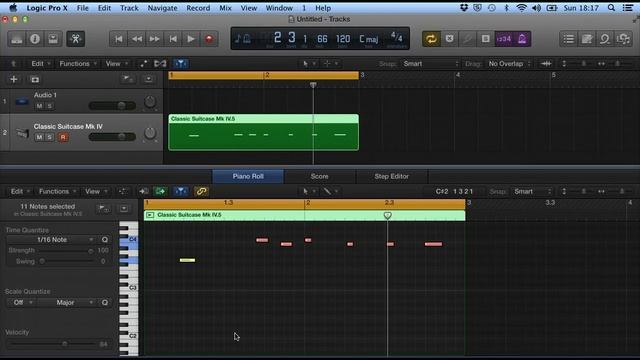The image size is (640, 360).
Task: Open Scale Quantize Off dropdown
Action: [x=21, y=302]
